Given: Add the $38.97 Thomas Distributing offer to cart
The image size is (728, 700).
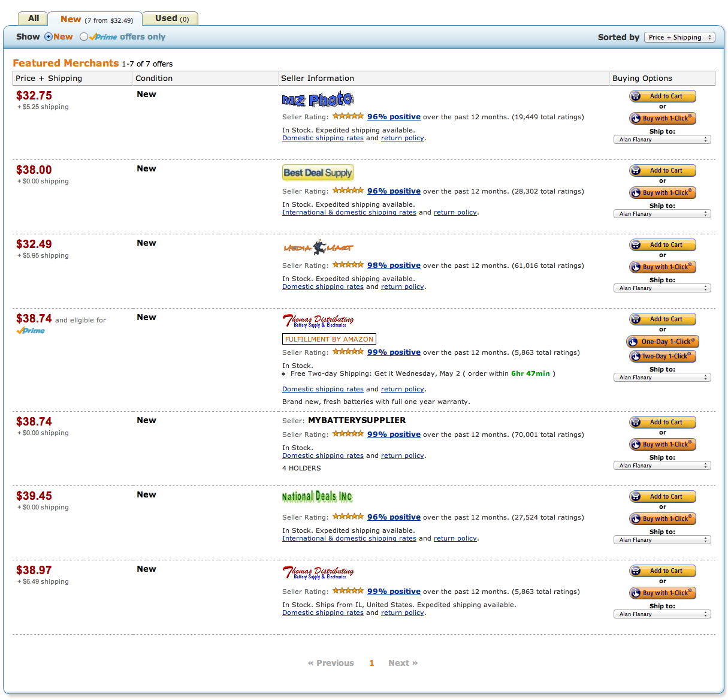Looking at the screenshot, I should point(663,571).
